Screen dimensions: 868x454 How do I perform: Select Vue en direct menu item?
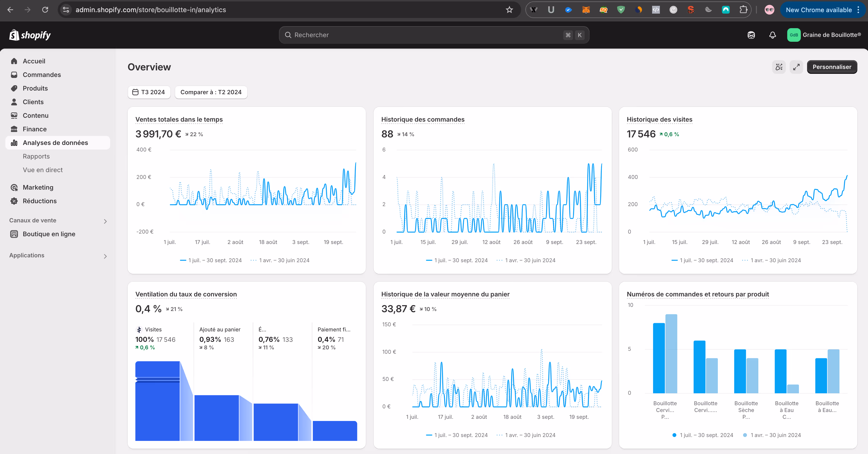coord(43,170)
